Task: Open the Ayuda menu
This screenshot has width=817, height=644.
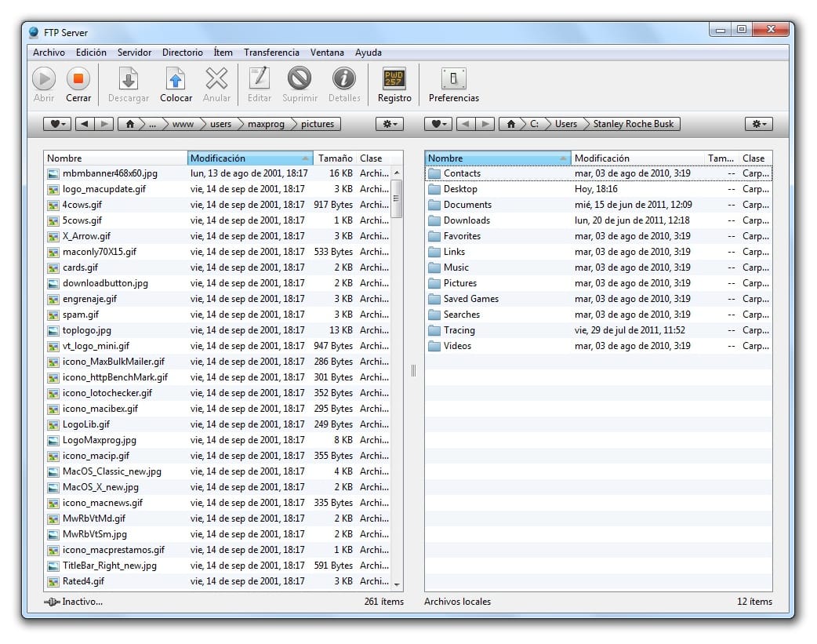Action: (369, 53)
